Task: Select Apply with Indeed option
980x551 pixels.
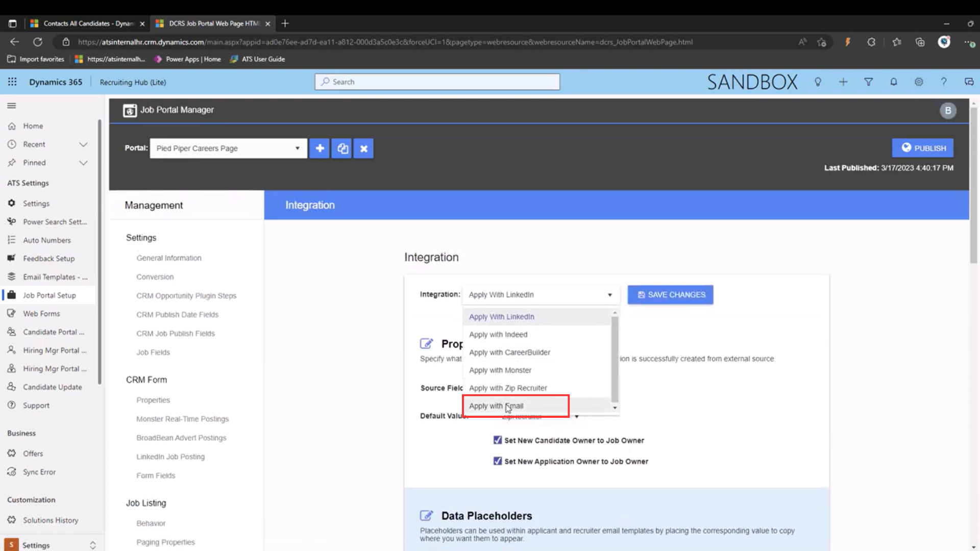Action: click(537, 335)
